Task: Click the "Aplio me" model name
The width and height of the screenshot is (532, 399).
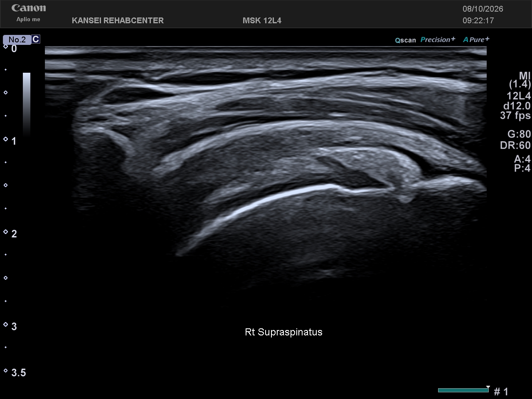Action: 28,20
